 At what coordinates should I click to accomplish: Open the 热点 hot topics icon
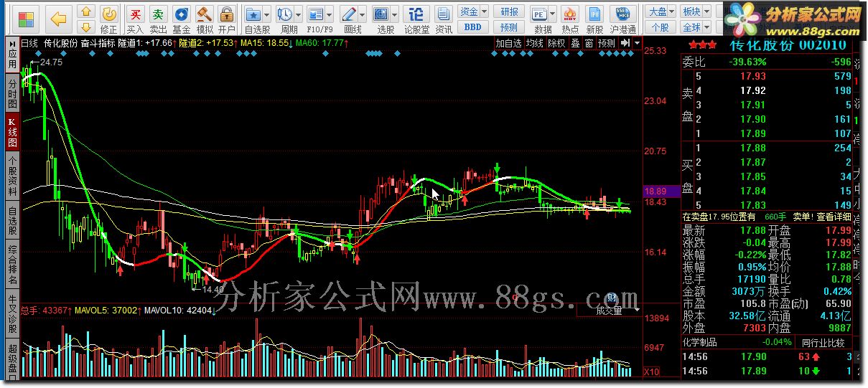(x=571, y=20)
